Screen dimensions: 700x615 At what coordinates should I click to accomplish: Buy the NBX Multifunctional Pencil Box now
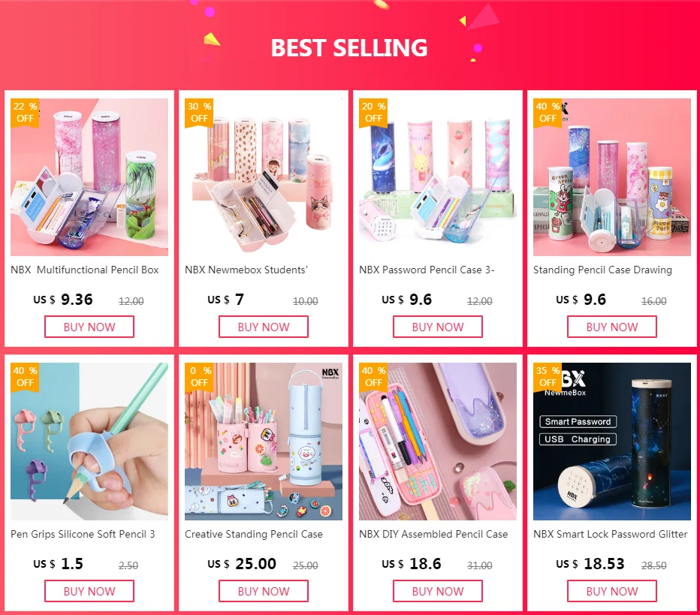coord(89,327)
